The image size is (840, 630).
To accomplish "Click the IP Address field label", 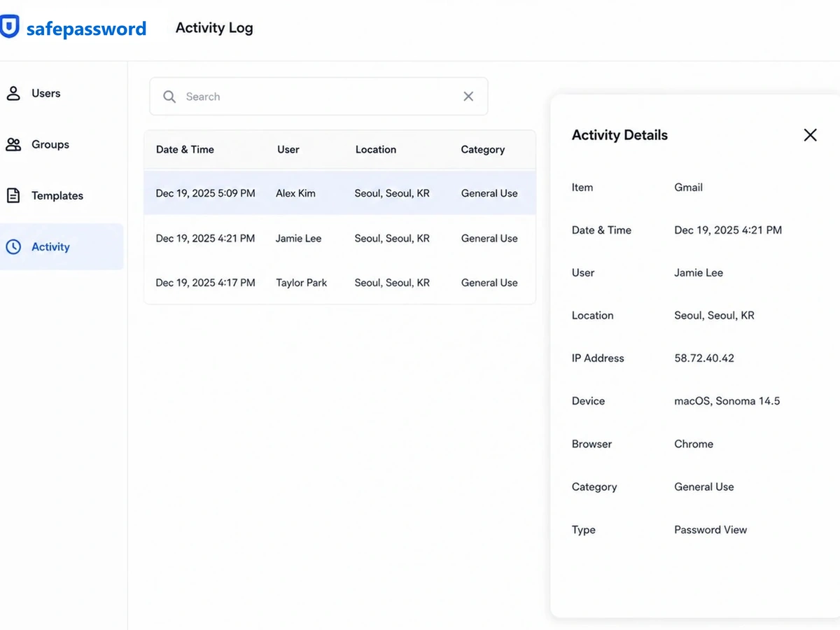I will coord(598,358).
